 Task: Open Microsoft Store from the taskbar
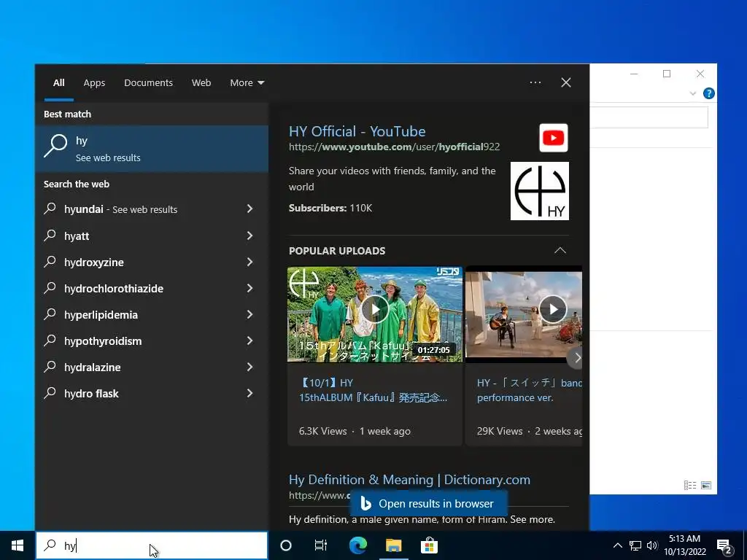click(x=429, y=545)
